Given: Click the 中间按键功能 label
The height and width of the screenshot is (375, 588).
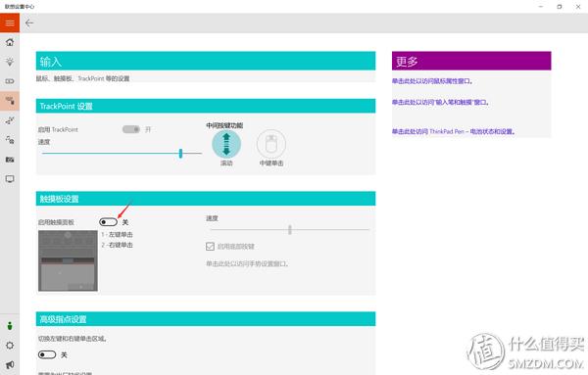Looking at the screenshot, I should (224, 125).
